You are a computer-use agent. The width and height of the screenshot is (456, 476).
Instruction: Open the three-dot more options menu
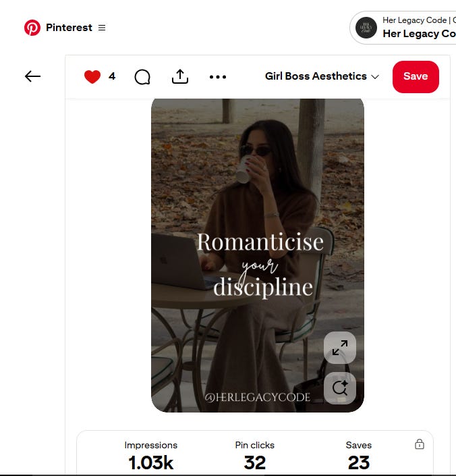pyautogui.click(x=218, y=77)
